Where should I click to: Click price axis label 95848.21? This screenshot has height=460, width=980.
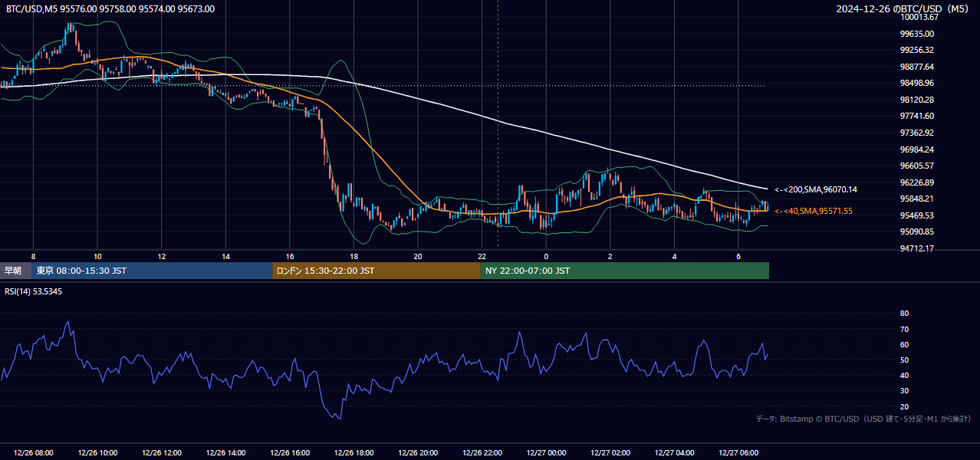click(916, 199)
